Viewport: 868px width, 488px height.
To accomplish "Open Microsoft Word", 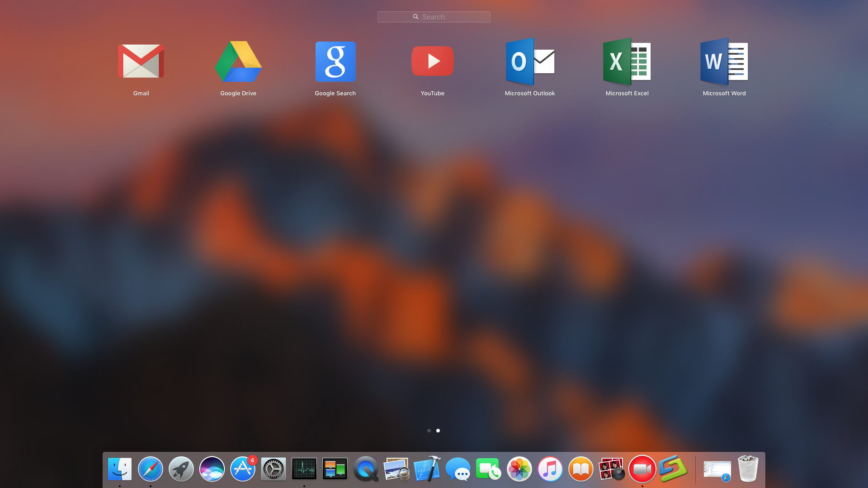I will pyautogui.click(x=724, y=61).
